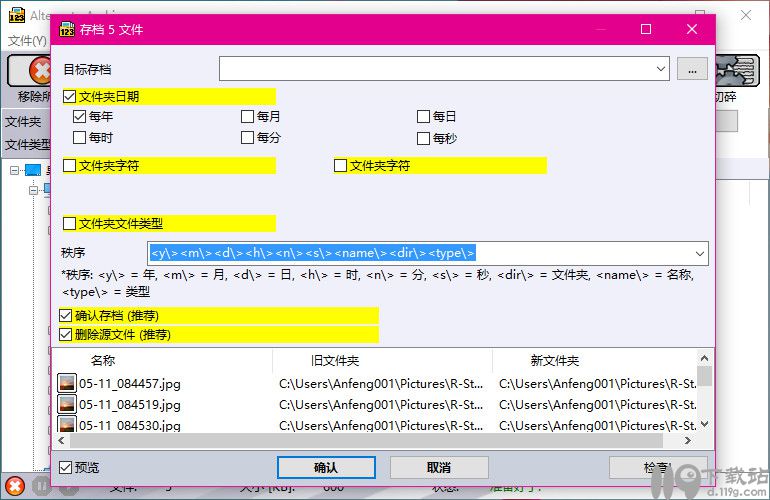Collapse the top tree node in main window
The width and height of the screenshot is (770, 500).
pyautogui.click(x=14, y=170)
